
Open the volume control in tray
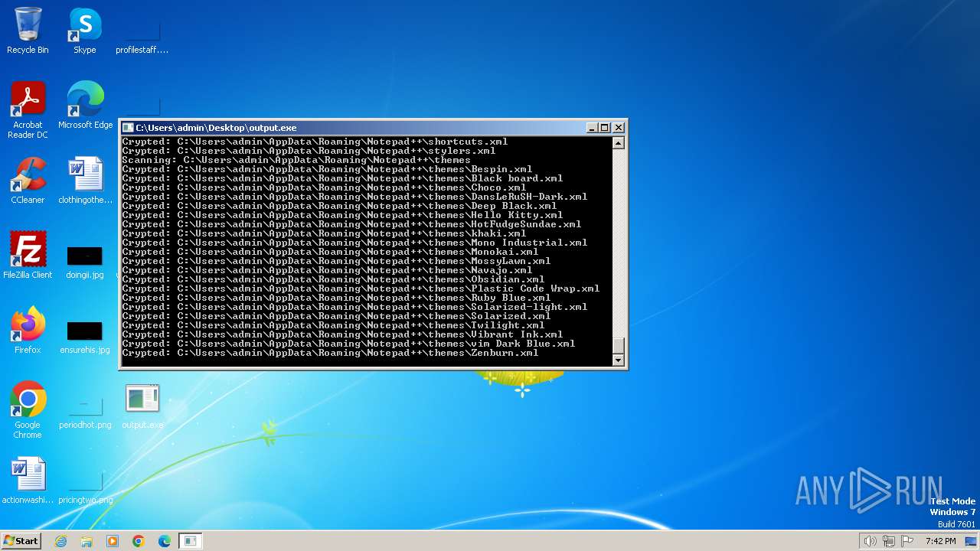(870, 541)
